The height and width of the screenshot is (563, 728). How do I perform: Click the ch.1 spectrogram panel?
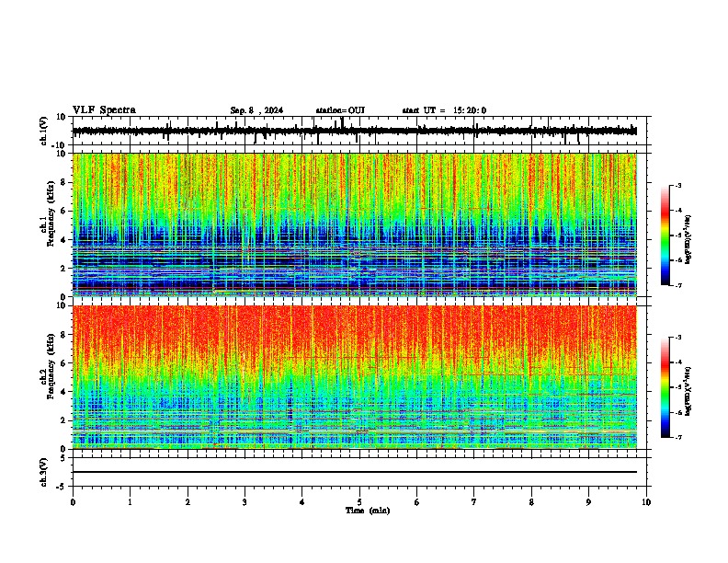click(355, 224)
